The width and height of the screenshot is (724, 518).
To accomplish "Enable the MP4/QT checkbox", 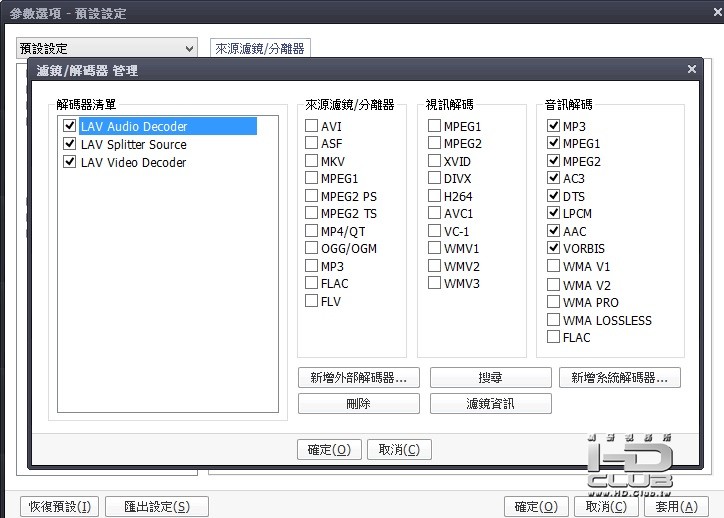I will 312,230.
